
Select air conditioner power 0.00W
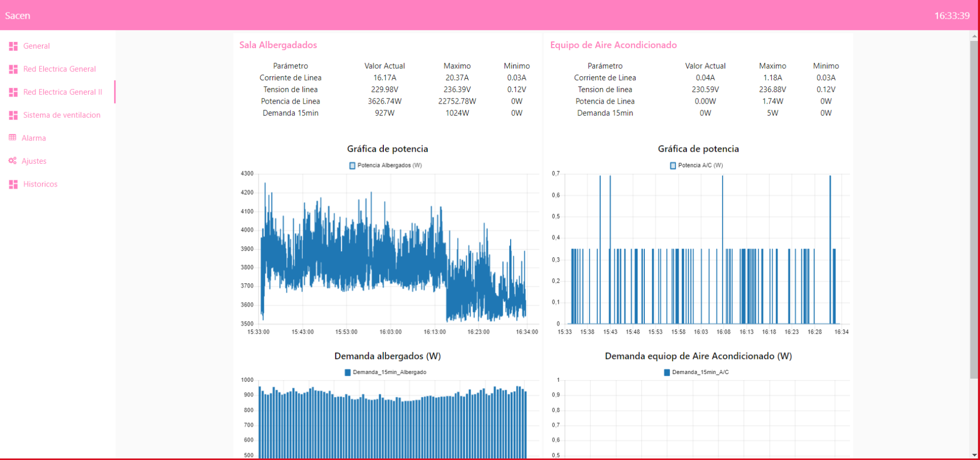(x=705, y=102)
